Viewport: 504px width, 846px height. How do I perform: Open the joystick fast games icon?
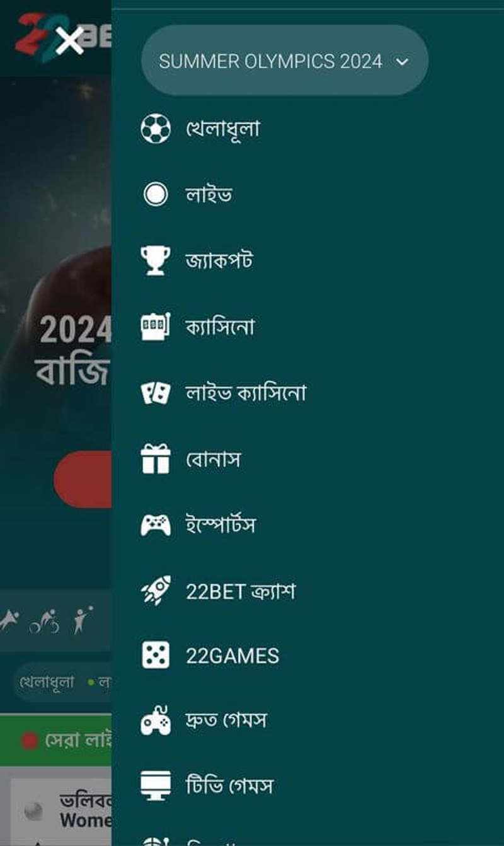[x=155, y=721]
